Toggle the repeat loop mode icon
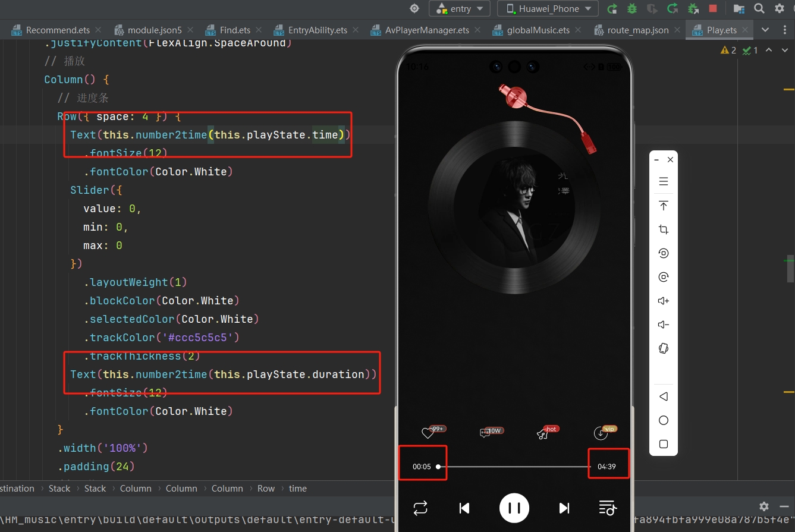795x532 pixels. [420, 508]
